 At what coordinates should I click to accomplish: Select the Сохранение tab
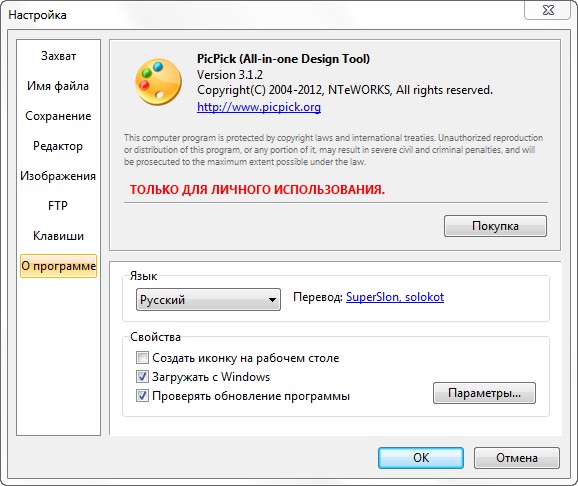58,116
